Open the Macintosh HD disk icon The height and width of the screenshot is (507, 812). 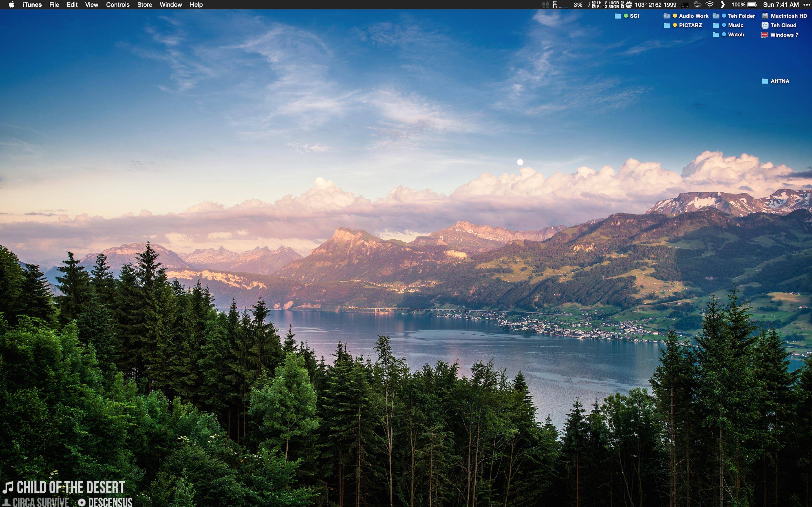pyautogui.click(x=765, y=15)
